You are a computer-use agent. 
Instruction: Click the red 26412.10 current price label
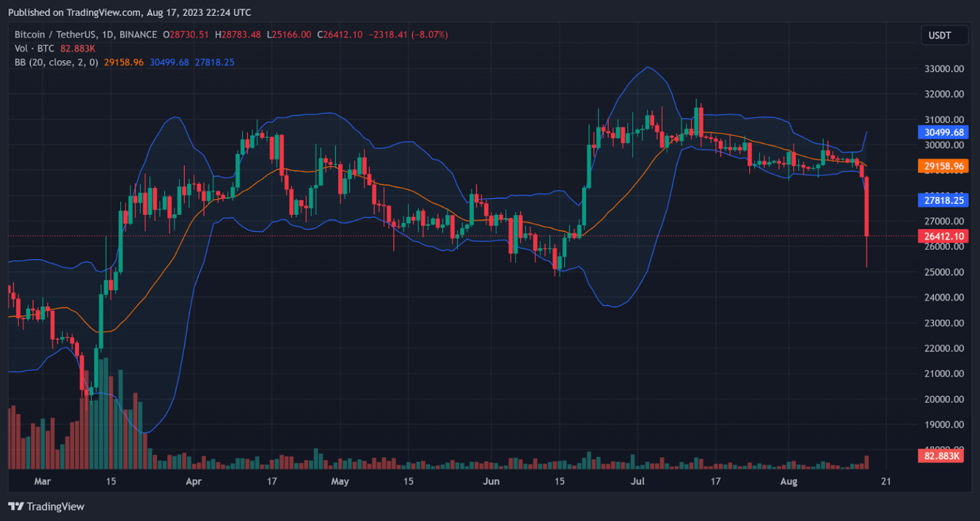tap(944, 236)
